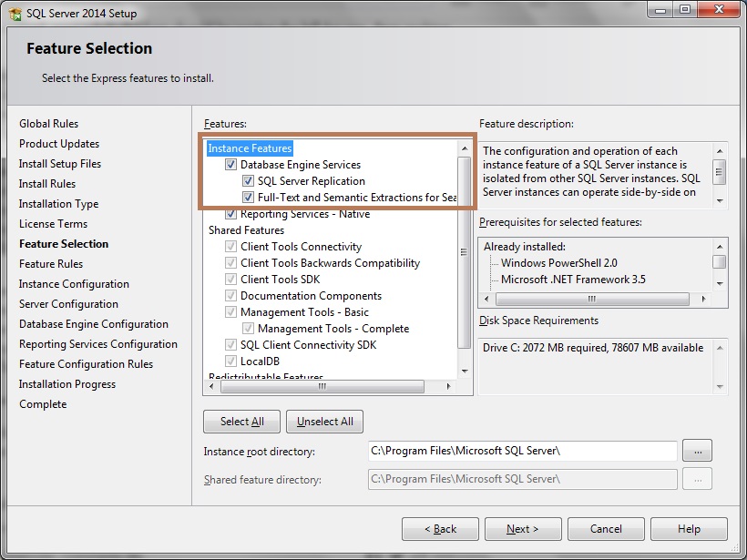Uncheck SQL Server Replication

(248, 181)
